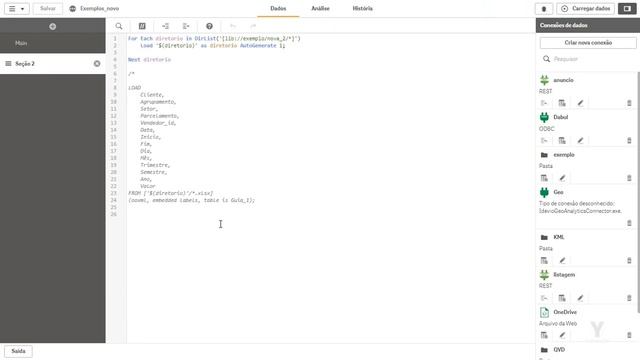Delete the listagem connection

point(629,298)
